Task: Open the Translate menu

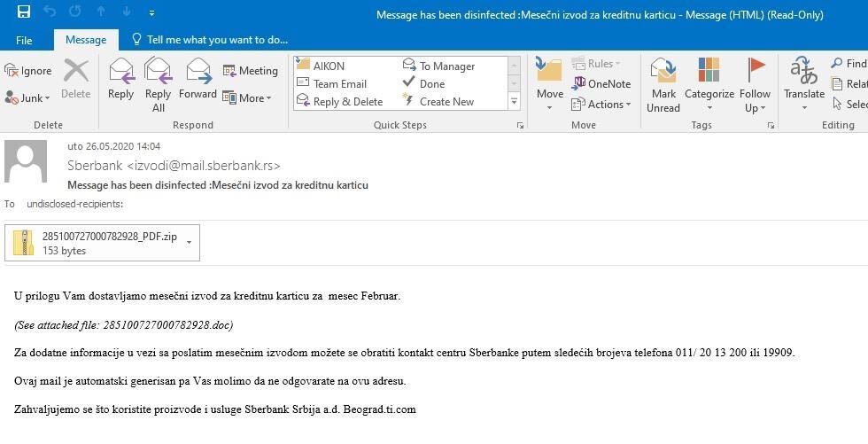Action: point(804,85)
